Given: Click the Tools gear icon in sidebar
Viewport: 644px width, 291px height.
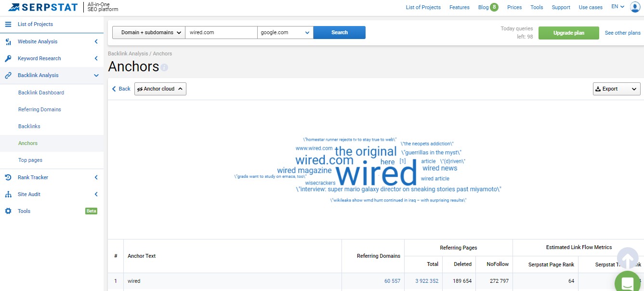Looking at the screenshot, I should click(x=8, y=211).
